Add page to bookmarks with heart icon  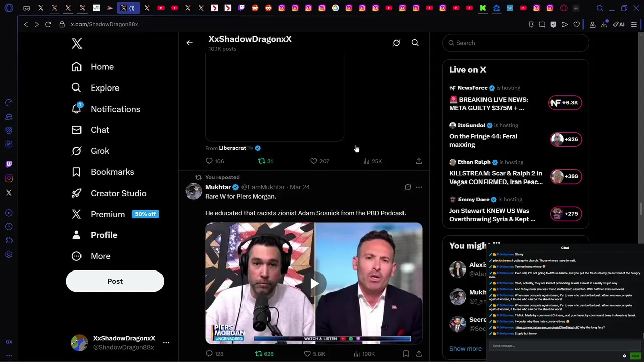(x=576, y=24)
